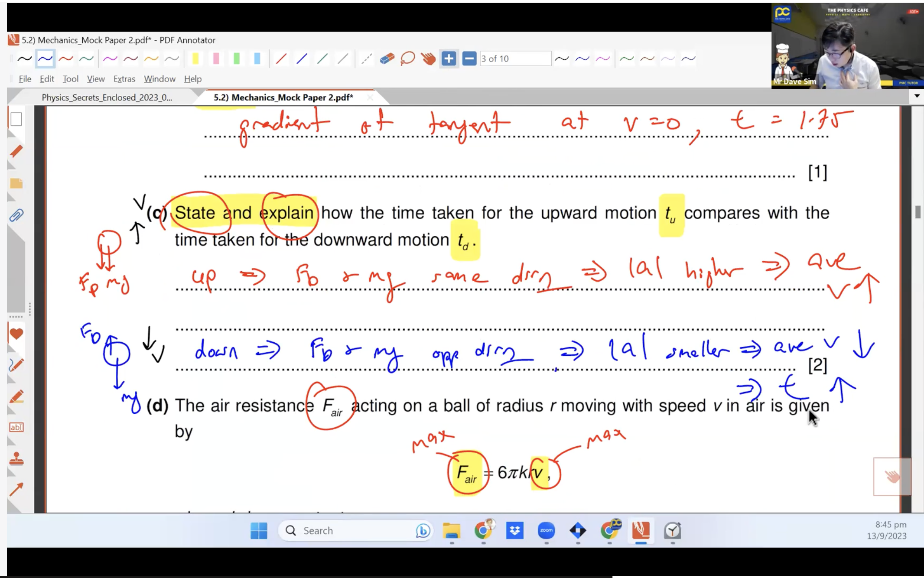Click the floating hand pan button
924x578 pixels.
(892, 476)
